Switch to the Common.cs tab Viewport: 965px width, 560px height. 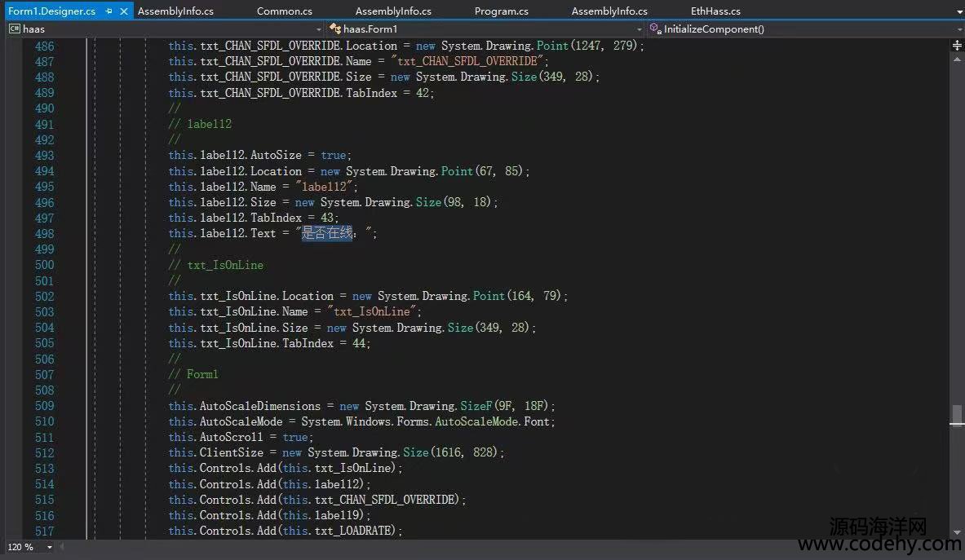tap(285, 11)
